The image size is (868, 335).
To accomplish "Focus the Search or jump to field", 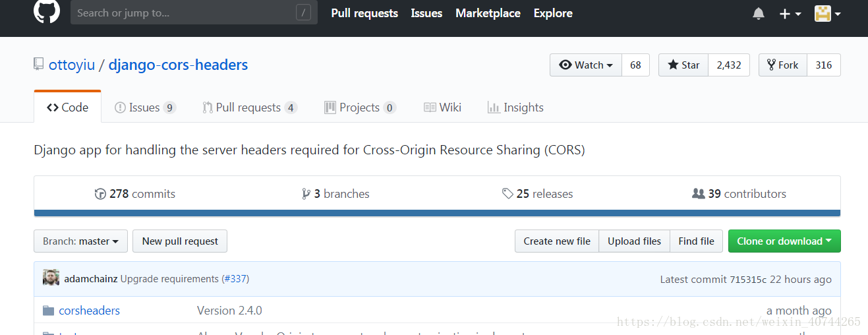I will pyautogui.click(x=194, y=13).
